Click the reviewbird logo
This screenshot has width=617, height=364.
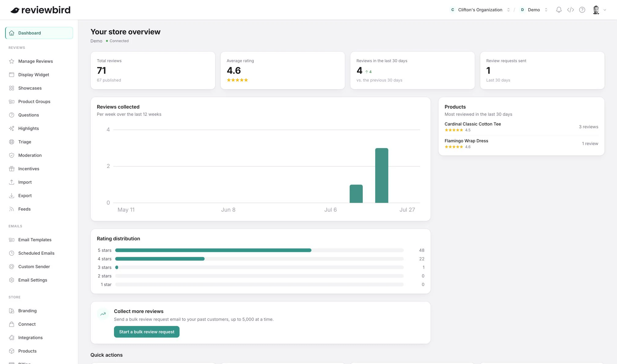40,10
